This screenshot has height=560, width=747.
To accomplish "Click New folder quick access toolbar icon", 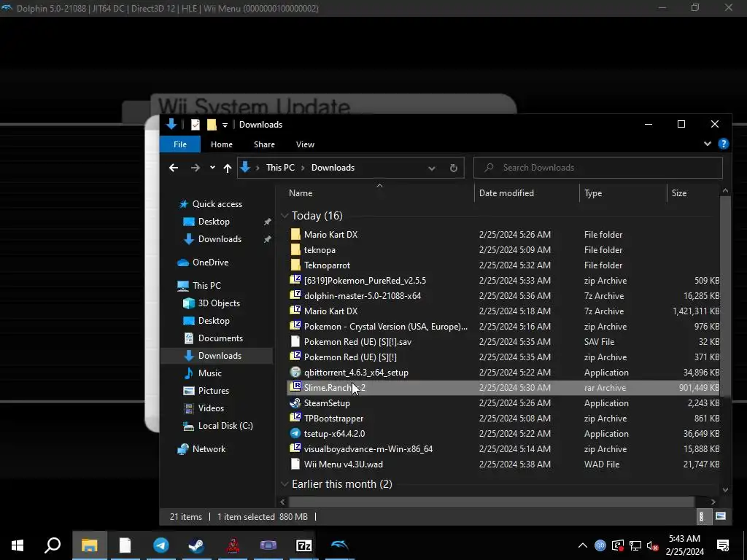I will 212,125.
